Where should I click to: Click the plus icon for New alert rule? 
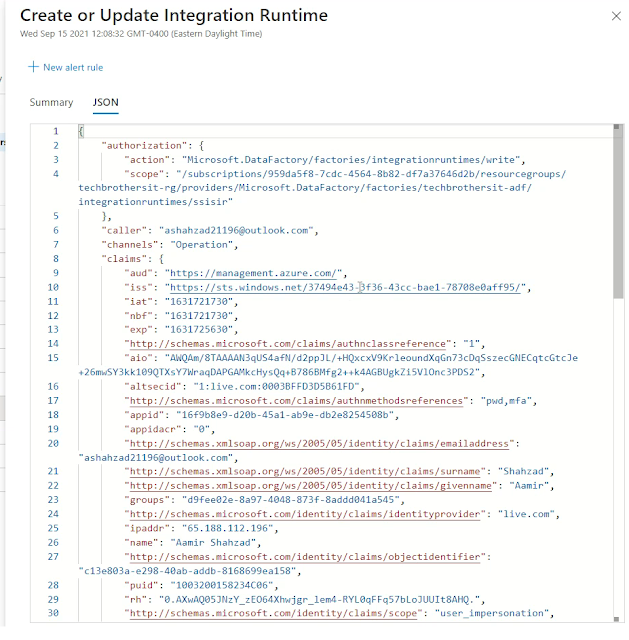point(33,67)
